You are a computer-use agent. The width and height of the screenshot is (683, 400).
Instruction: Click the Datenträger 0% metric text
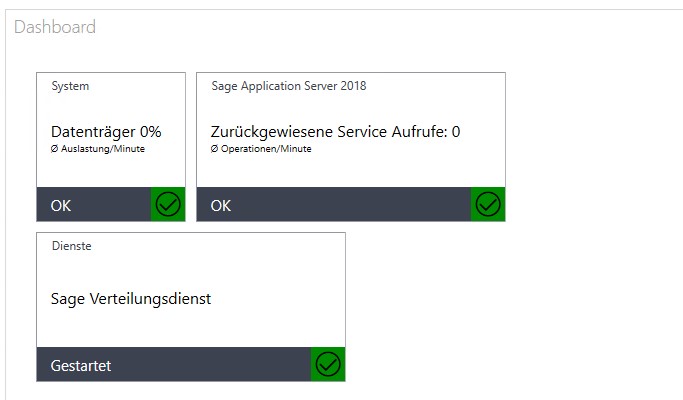(x=106, y=131)
